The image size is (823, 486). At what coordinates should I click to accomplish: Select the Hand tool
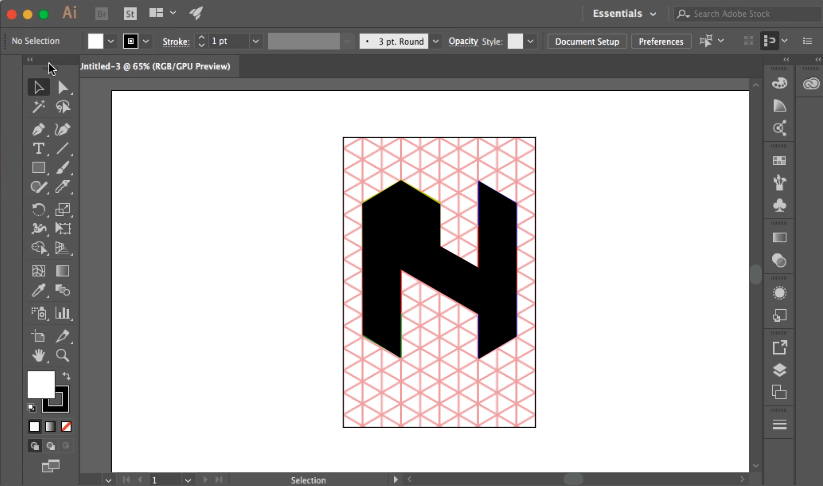38,355
